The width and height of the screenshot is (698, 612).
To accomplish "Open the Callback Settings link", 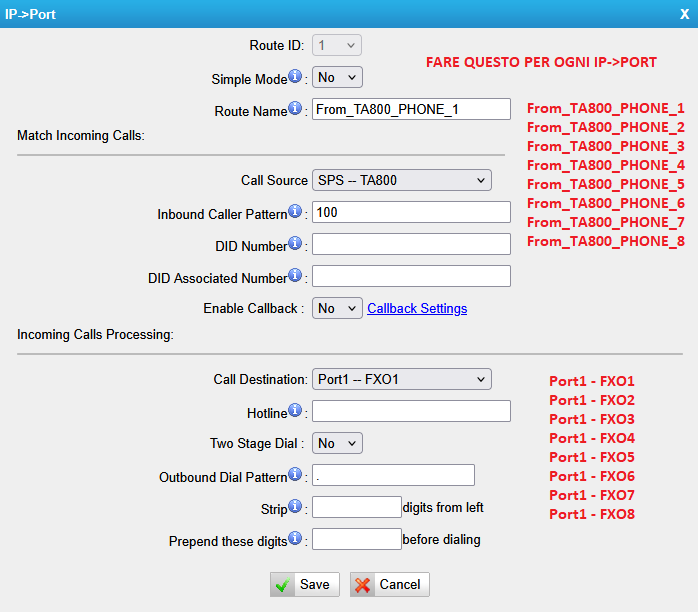I will point(417,308).
